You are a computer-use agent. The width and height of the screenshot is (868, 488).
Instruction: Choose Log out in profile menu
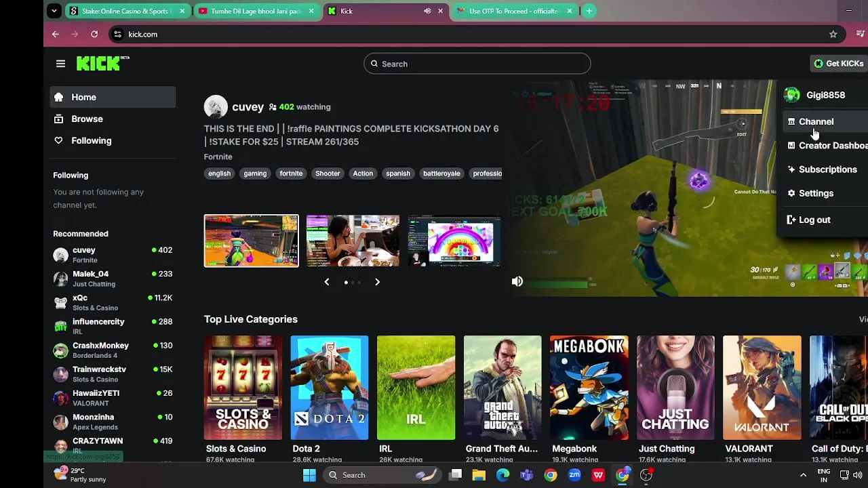point(824,220)
